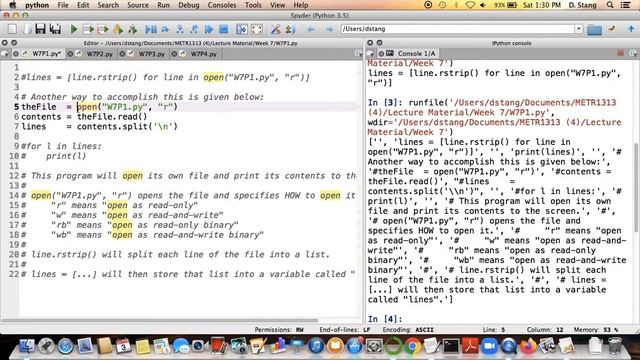Click the working directory path field
640x360 pixels.
pyautogui.click(x=458, y=29)
